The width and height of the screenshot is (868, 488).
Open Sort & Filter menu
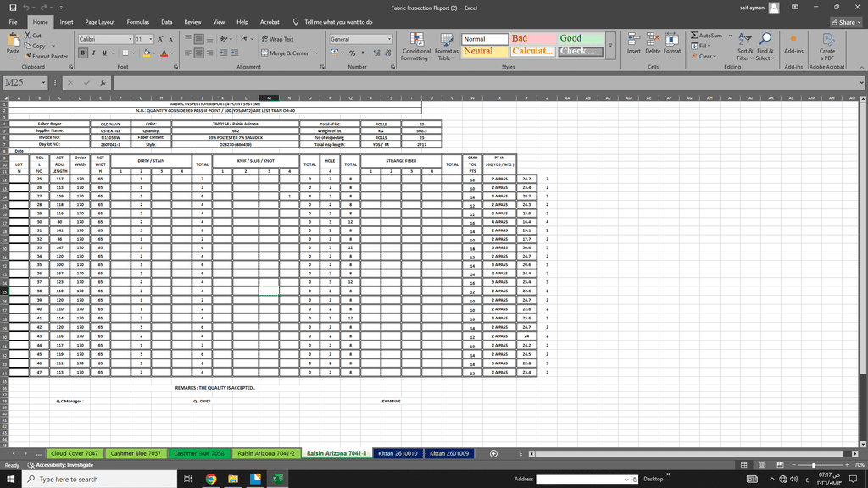[744, 47]
